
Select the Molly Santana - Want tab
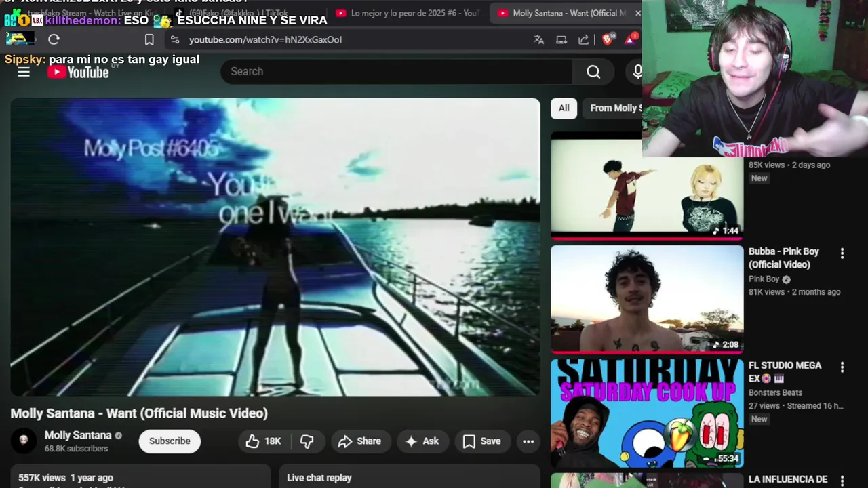(x=563, y=13)
